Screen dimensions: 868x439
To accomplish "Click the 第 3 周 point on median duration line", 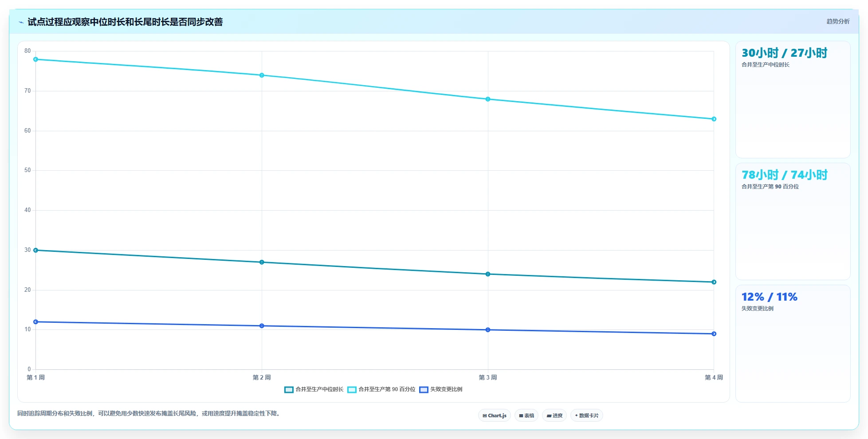I will coord(488,274).
